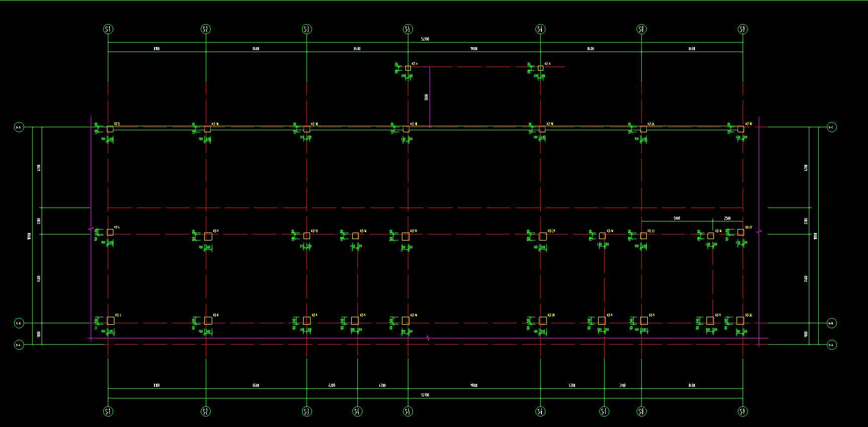
Task: Click the S-A axis bubble on right side
Action: click(831, 345)
